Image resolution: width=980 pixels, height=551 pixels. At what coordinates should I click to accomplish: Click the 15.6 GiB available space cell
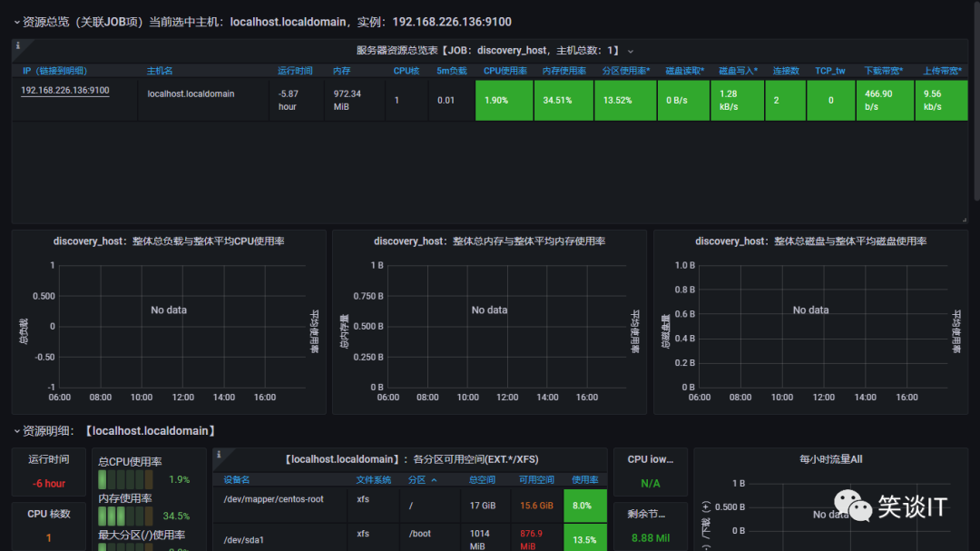(536, 506)
